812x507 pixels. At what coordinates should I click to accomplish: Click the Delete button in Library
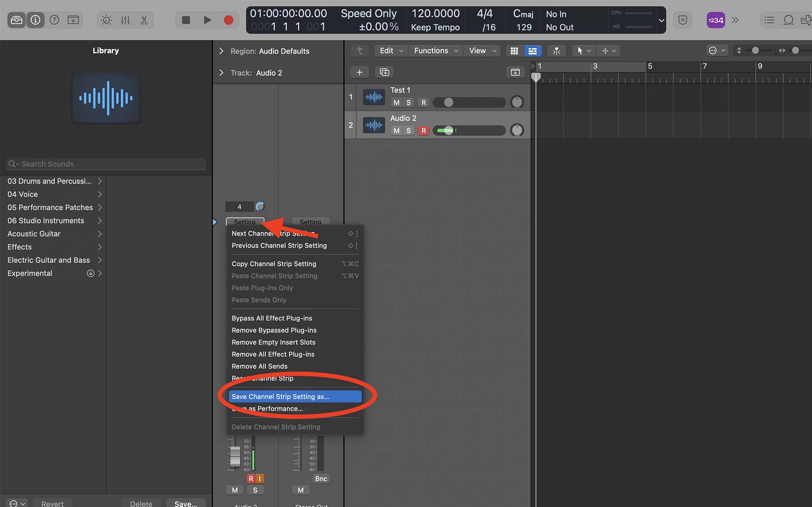tap(141, 503)
